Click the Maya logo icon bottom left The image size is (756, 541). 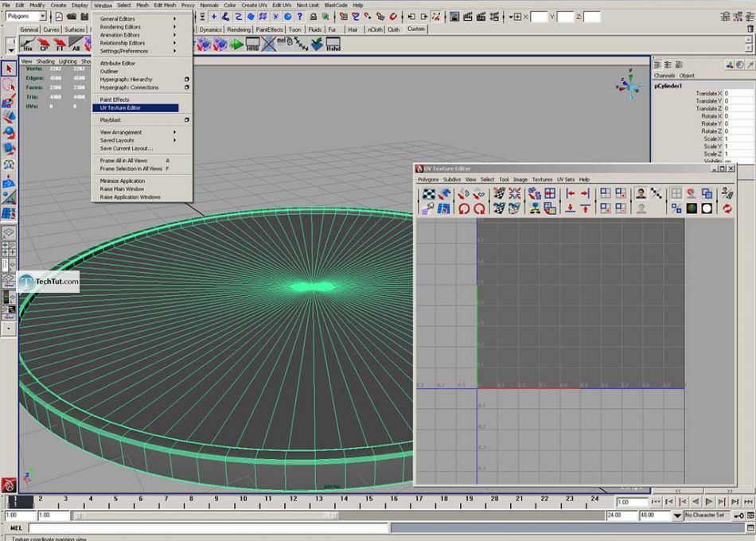(x=9, y=485)
